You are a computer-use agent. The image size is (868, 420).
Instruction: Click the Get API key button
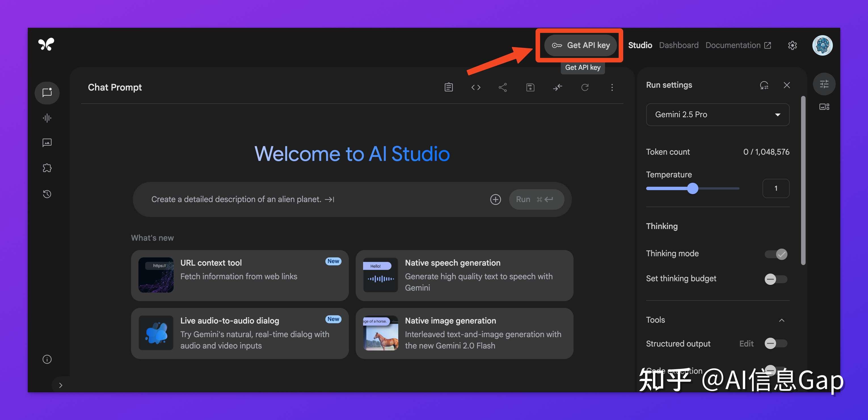(581, 45)
